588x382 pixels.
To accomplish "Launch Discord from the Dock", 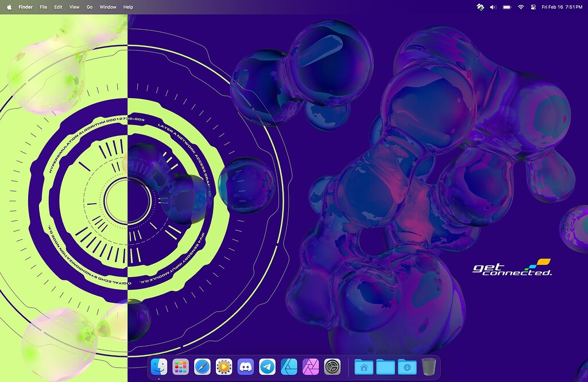I will pyautogui.click(x=246, y=367).
